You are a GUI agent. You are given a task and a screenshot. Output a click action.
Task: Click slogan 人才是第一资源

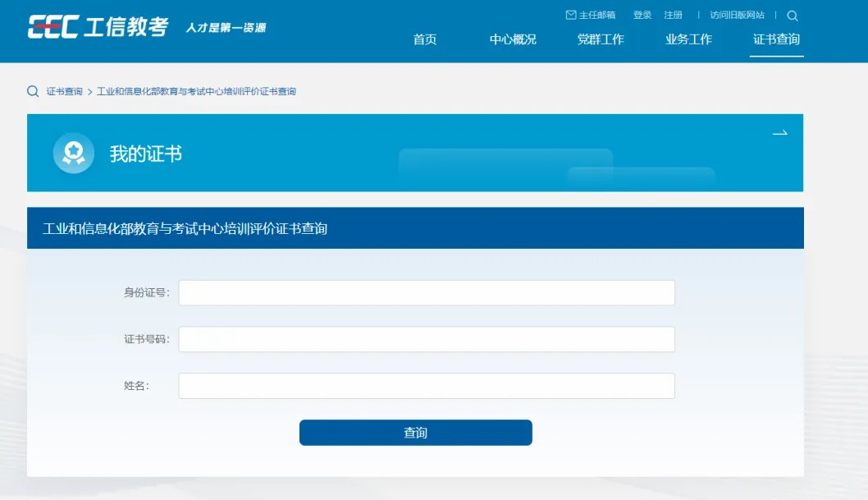tap(226, 28)
